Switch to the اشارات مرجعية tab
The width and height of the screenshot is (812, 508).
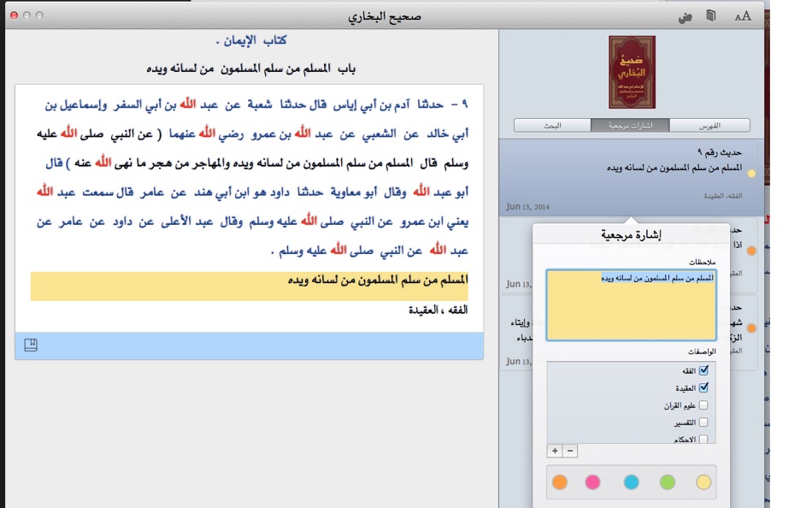pyautogui.click(x=630, y=126)
